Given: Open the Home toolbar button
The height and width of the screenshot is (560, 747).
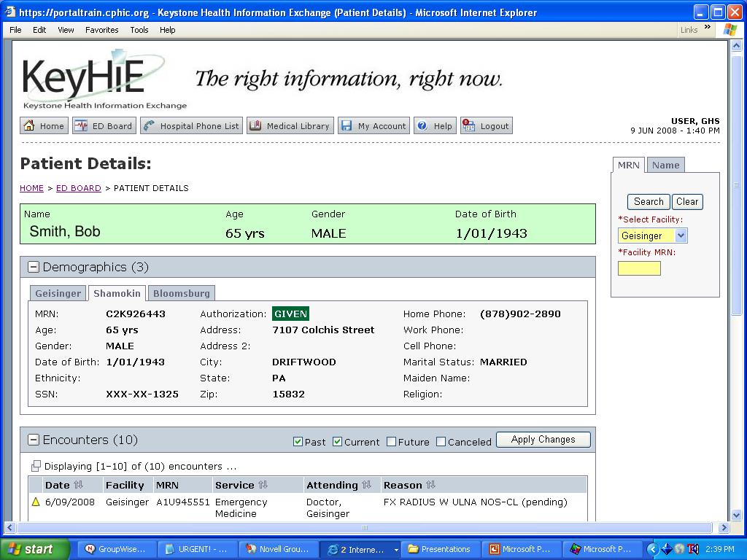Looking at the screenshot, I should pyautogui.click(x=44, y=125).
